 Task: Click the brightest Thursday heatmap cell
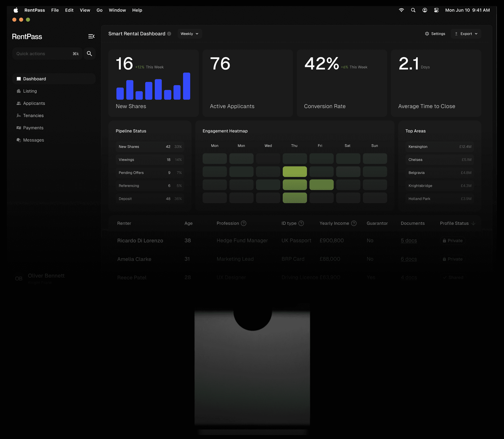[x=295, y=172]
